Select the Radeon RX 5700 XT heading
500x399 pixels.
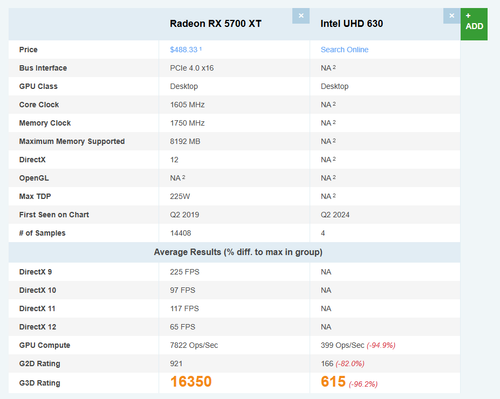click(216, 24)
